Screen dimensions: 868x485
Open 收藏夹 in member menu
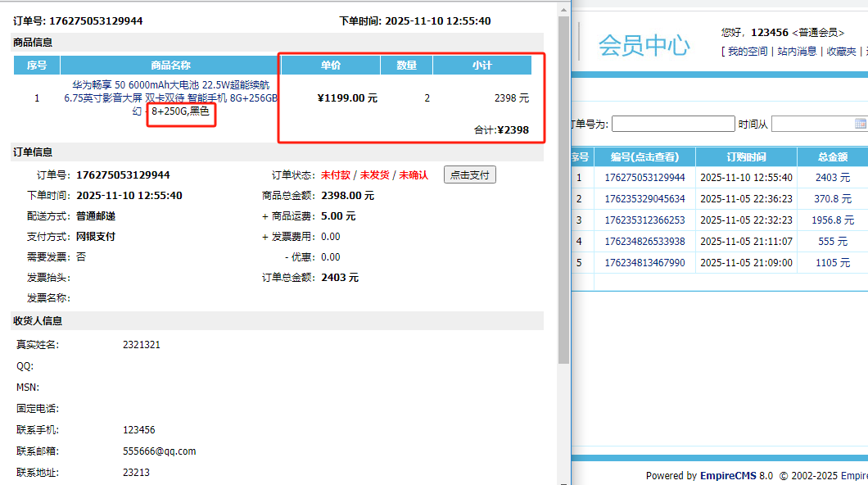coord(841,52)
